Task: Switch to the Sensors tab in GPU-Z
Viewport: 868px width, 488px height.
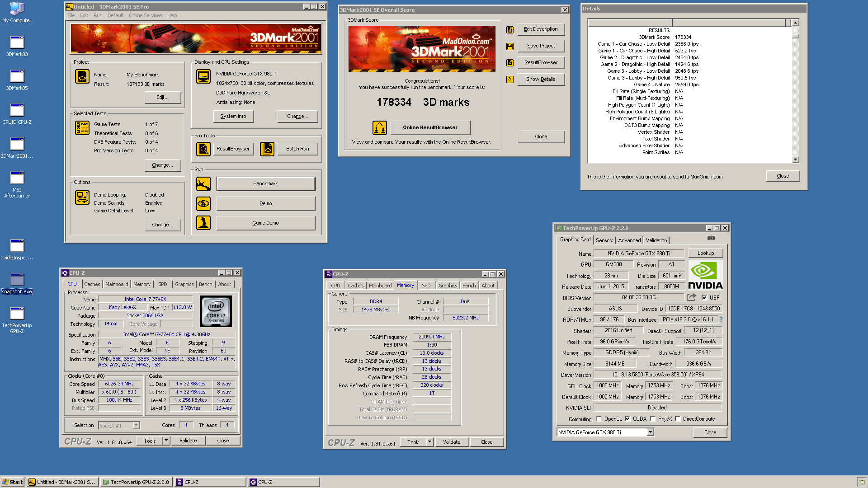Action: coord(604,240)
